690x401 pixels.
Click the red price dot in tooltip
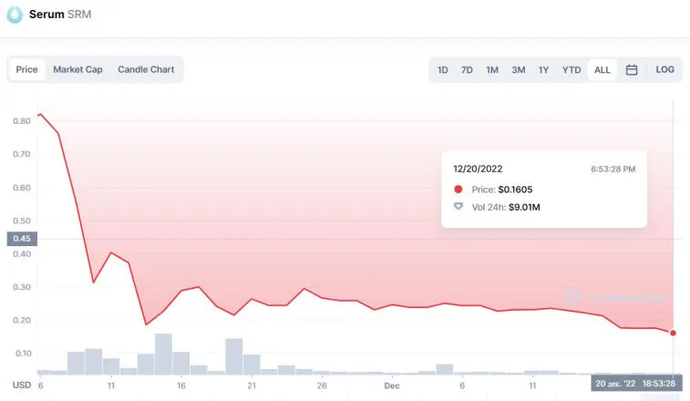pos(458,189)
